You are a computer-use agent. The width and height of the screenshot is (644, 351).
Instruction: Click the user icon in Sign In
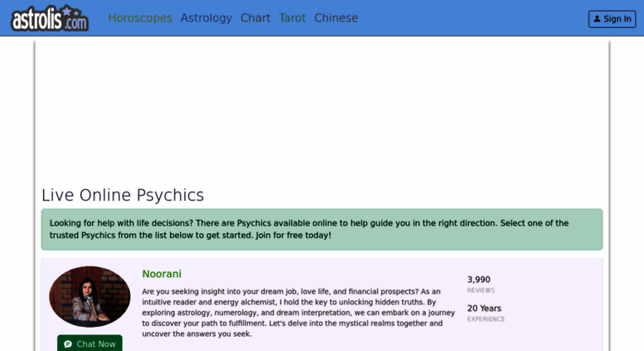[598, 19]
